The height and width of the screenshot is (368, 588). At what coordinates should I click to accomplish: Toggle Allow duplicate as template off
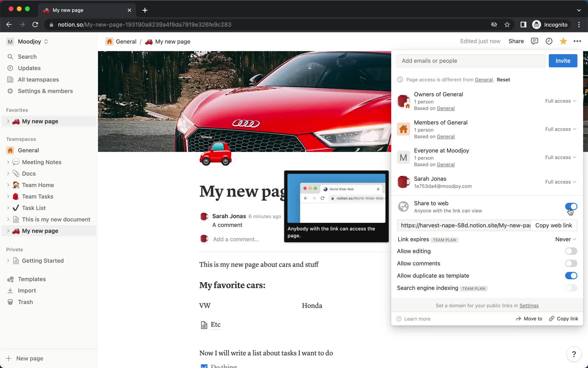click(x=571, y=275)
